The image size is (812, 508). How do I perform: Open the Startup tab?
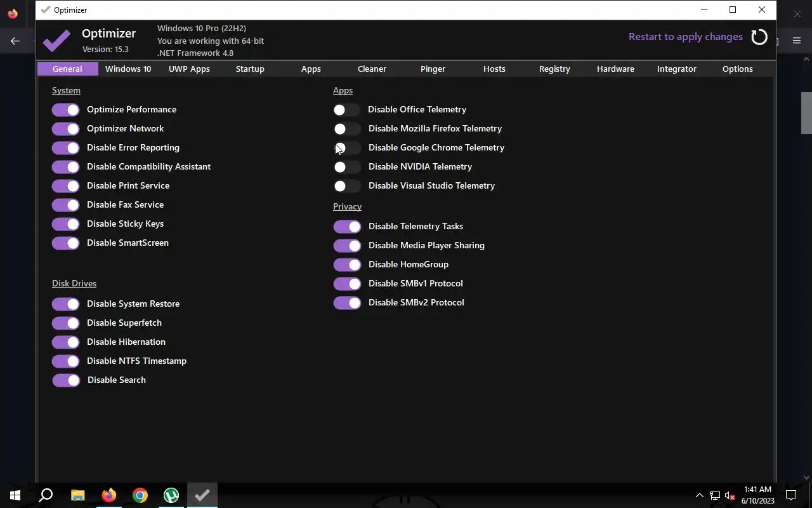250,69
